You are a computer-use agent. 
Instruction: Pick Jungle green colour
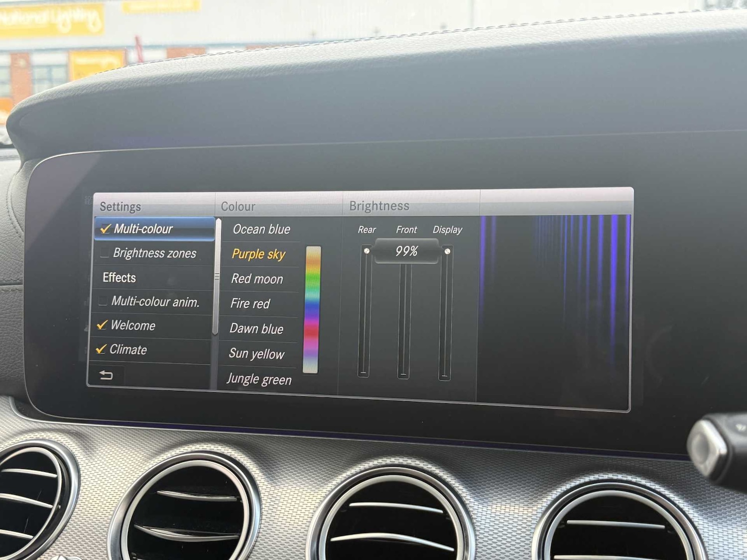259,379
